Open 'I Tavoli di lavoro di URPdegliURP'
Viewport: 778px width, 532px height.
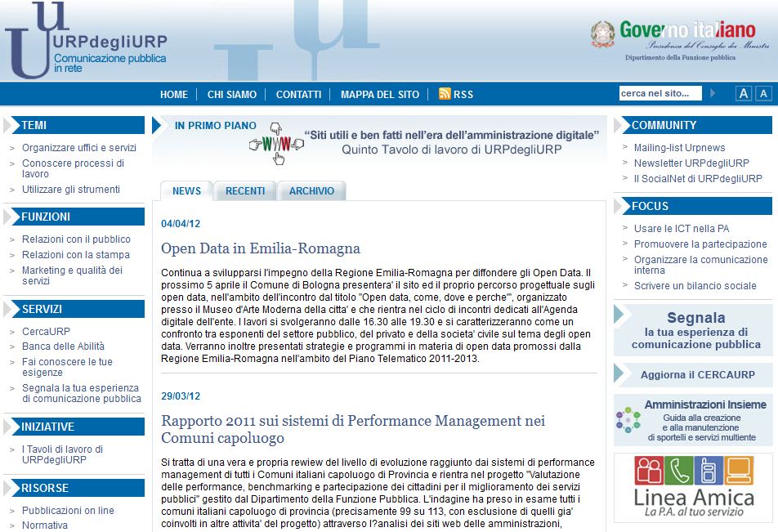tap(62, 454)
